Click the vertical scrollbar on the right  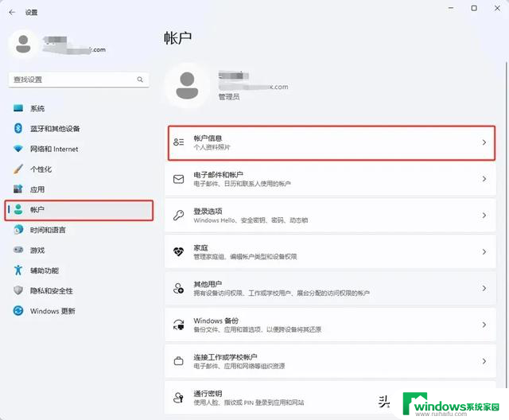point(506,224)
